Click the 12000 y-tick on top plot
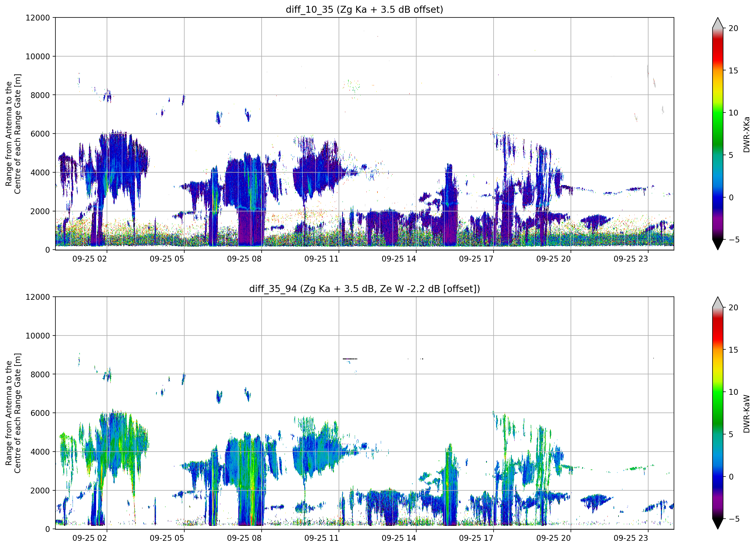This screenshot has height=548, width=756. pos(38,18)
